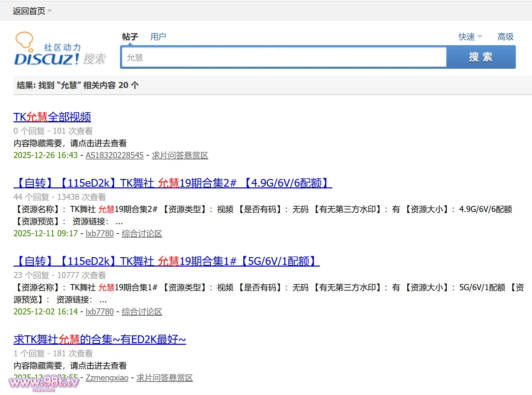The width and height of the screenshot is (532, 395).
Task: Go to 综合讨论区 forum under second result
Action: click(142, 234)
